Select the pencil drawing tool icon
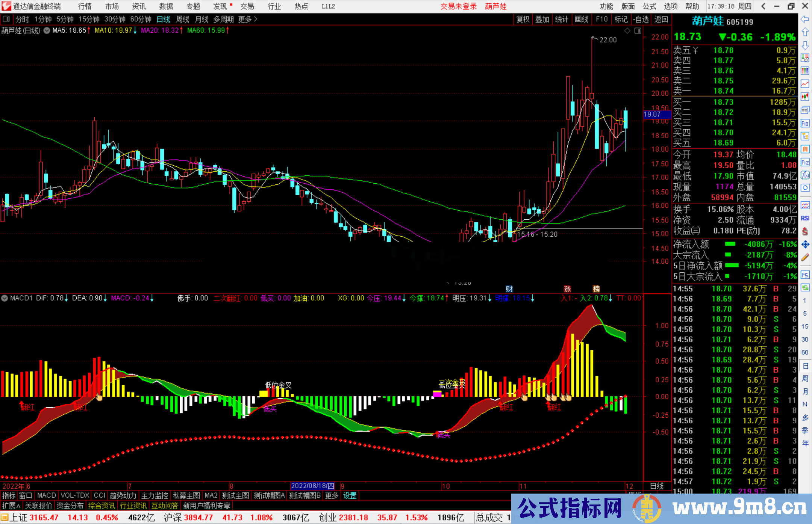Viewport: 812px width, 524px height. point(805,258)
